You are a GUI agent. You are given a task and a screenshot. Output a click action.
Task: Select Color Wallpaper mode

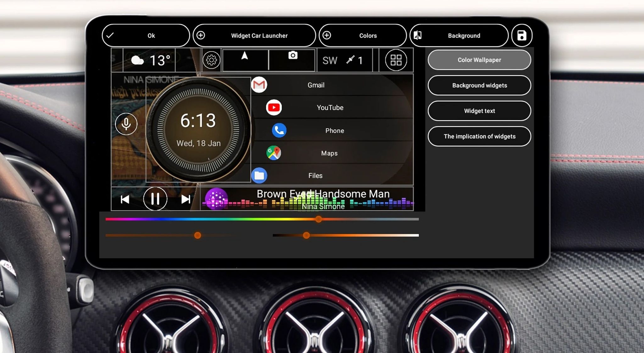(479, 60)
